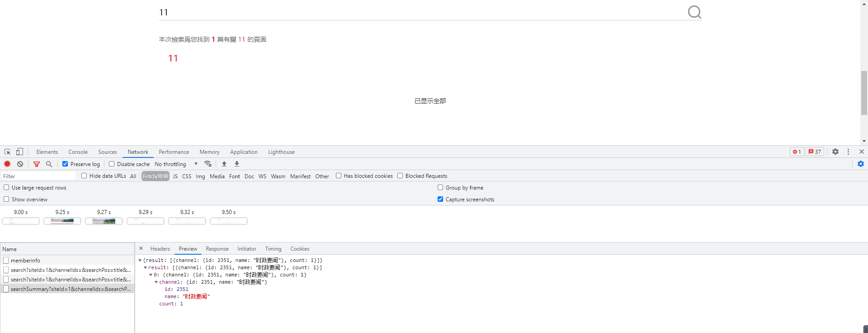Enable Show overview checkbox
Screen dimensions: 868x333
(x=6, y=199)
